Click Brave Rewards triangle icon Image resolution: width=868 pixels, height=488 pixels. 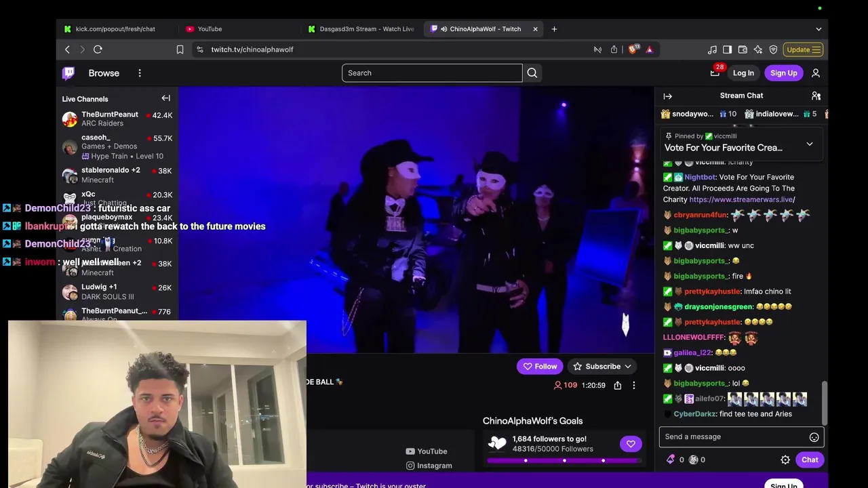(x=649, y=49)
